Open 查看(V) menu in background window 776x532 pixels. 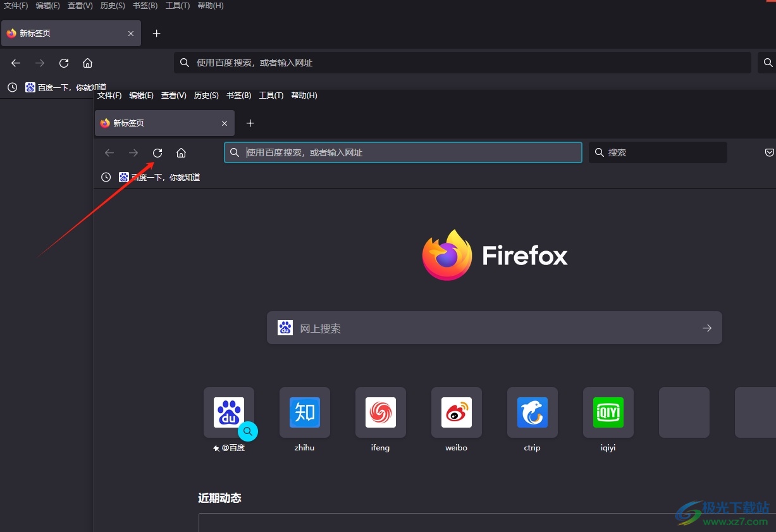(x=80, y=6)
